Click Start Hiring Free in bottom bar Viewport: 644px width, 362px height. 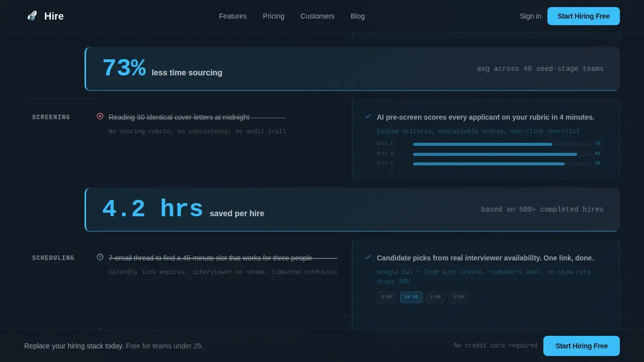point(582,346)
